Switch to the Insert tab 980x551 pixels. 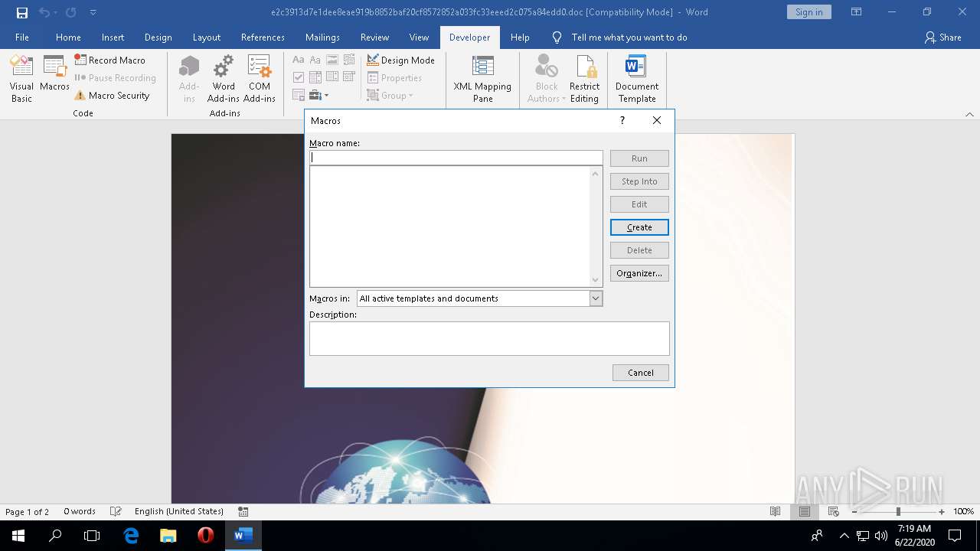(x=113, y=37)
